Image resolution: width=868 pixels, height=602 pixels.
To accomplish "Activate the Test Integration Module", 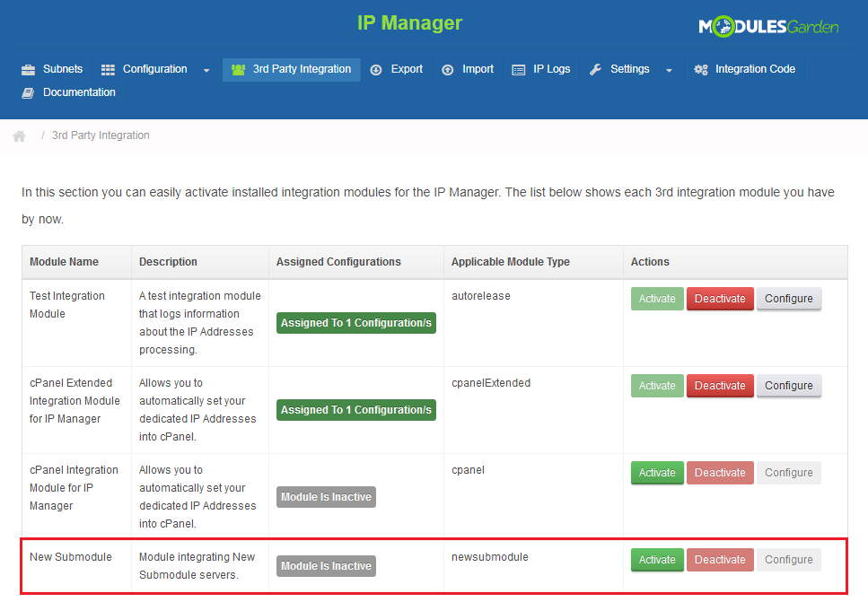I will coord(657,299).
